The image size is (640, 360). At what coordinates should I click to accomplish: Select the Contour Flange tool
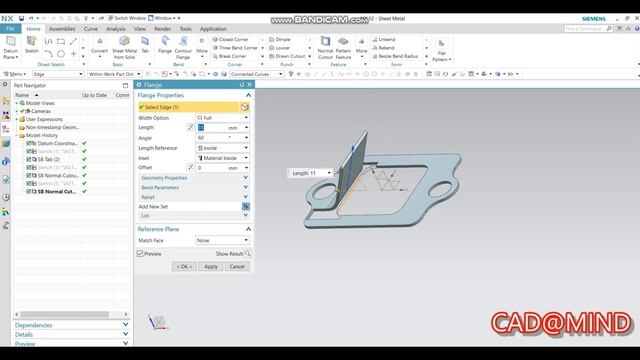[183, 47]
